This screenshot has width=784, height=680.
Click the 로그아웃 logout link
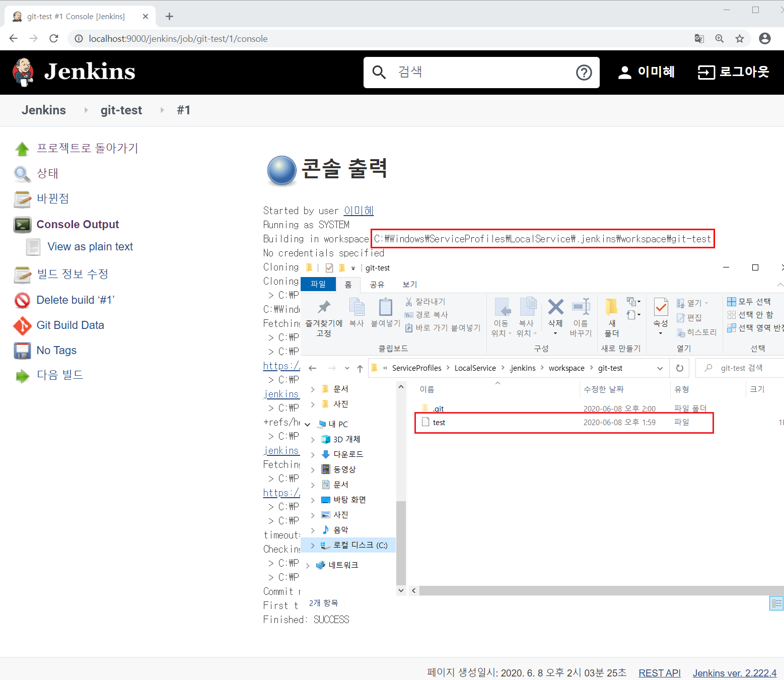click(x=733, y=72)
